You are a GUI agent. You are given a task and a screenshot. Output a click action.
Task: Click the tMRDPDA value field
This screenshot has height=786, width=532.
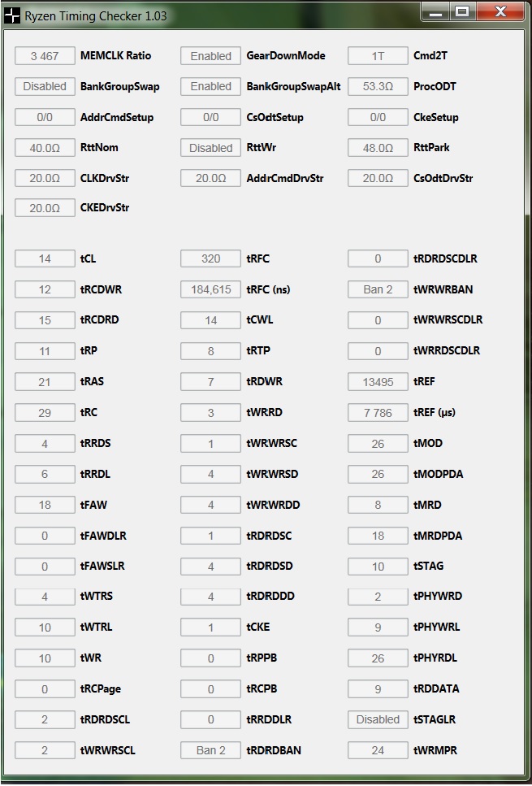pos(378,536)
